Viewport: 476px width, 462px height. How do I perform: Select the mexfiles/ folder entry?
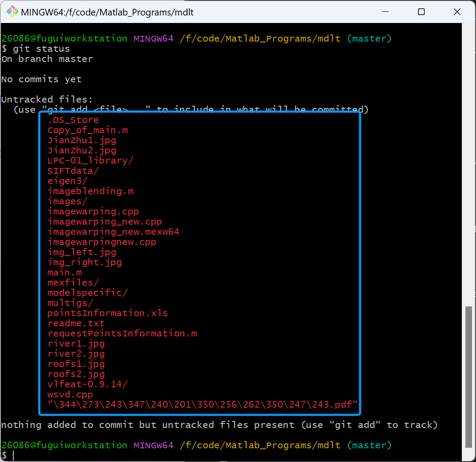pyautogui.click(x=73, y=283)
